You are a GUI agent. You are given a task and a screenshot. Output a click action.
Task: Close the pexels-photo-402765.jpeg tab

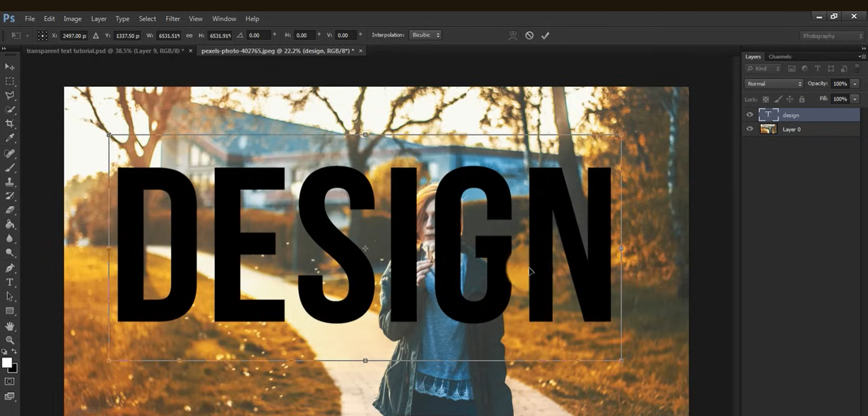tap(361, 51)
